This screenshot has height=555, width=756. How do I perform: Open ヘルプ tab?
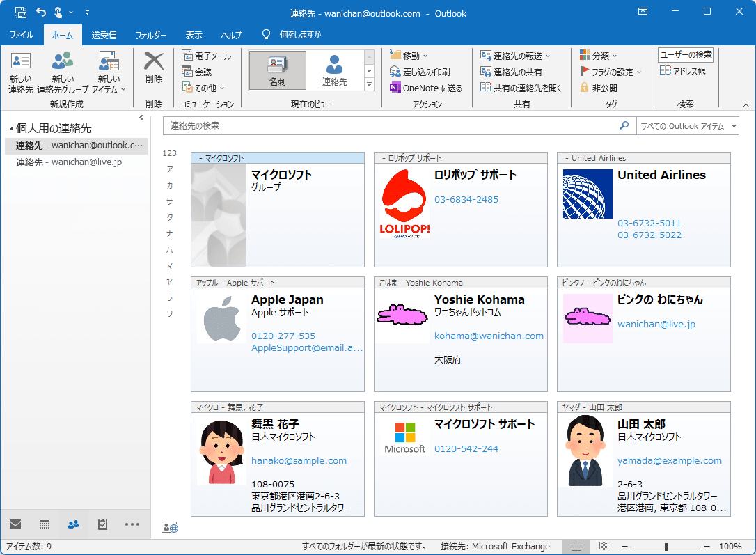(231, 35)
